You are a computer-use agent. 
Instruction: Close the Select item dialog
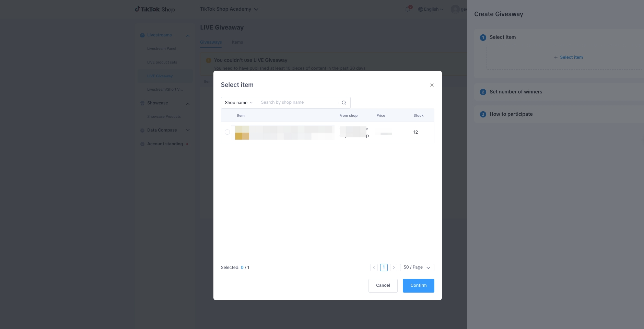click(432, 85)
